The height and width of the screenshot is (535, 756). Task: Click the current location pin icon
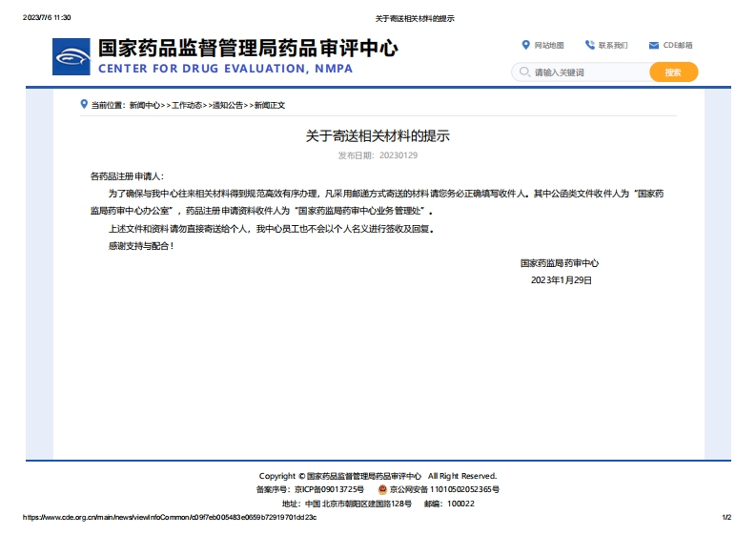click(x=84, y=104)
